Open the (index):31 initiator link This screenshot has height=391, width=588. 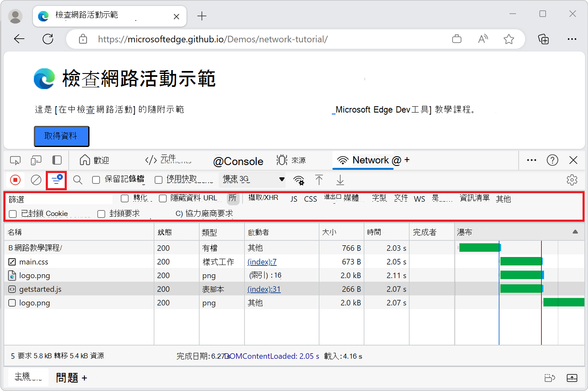coord(264,289)
